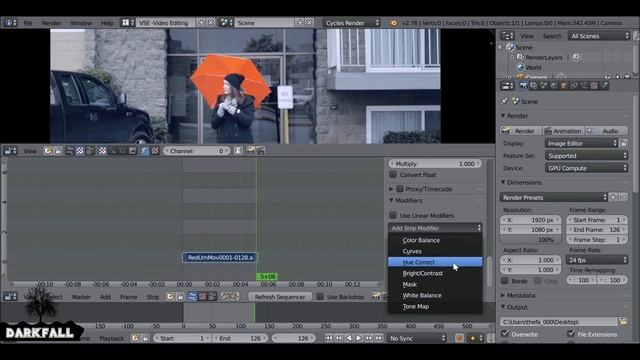This screenshot has width=640, height=360.
Task: Open the Cycles Render engine dropdown
Action: (352, 23)
